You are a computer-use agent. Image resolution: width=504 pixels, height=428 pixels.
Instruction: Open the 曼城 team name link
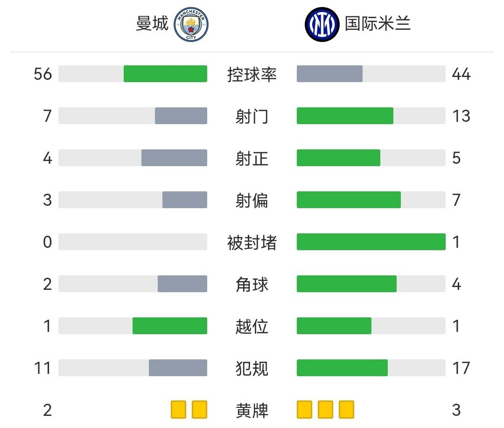152,24
